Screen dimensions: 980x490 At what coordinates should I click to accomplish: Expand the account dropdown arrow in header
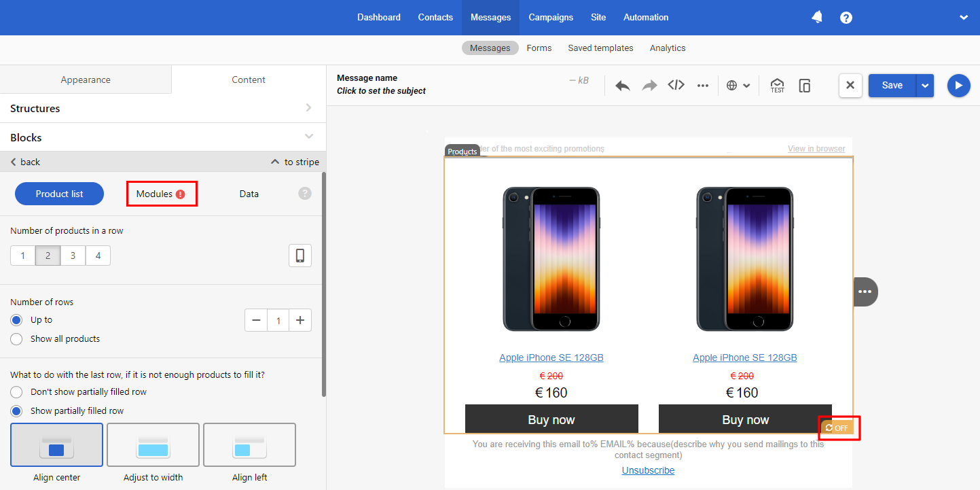click(x=964, y=18)
